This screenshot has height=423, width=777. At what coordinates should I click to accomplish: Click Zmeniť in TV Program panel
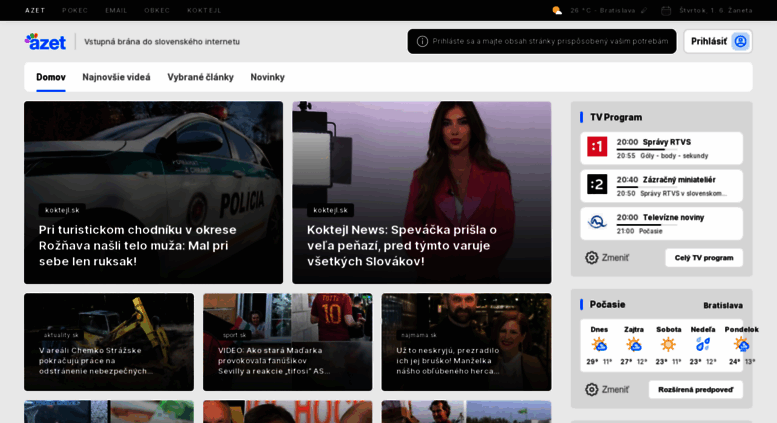(x=615, y=258)
